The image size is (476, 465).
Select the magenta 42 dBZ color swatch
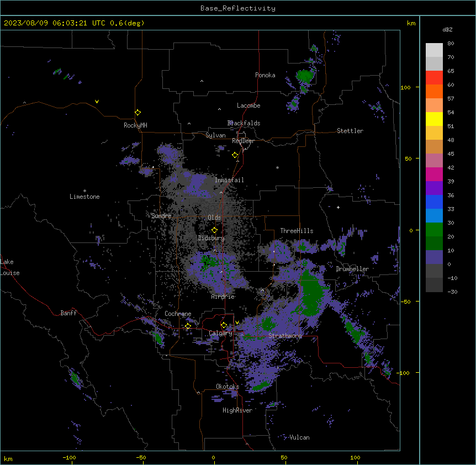coord(434,174)
